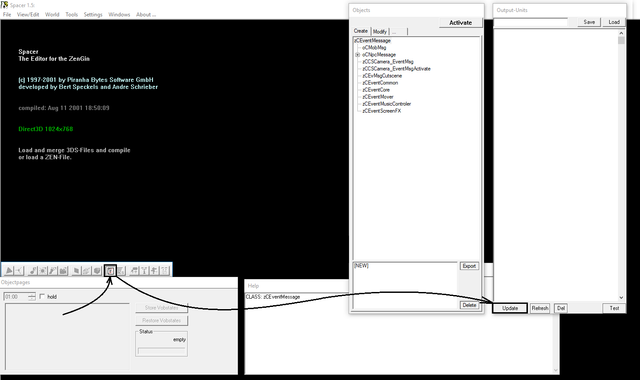The width and height of the screenshot is (640, 380).
Task: Select zCCSCamera_EventMsgActivate tree item
Action: click(396, 69)
